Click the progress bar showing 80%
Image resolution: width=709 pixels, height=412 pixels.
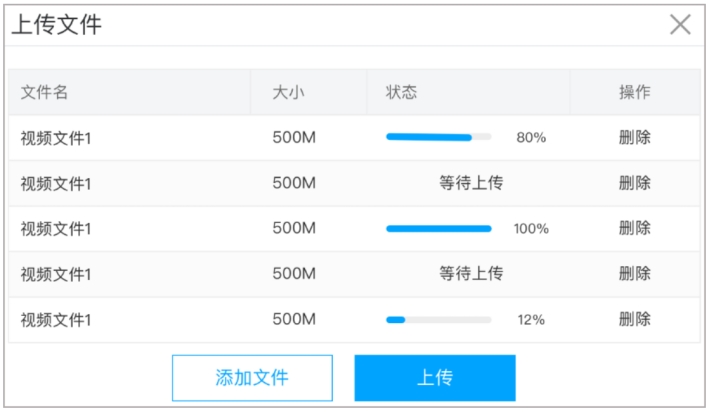[439, 137]
